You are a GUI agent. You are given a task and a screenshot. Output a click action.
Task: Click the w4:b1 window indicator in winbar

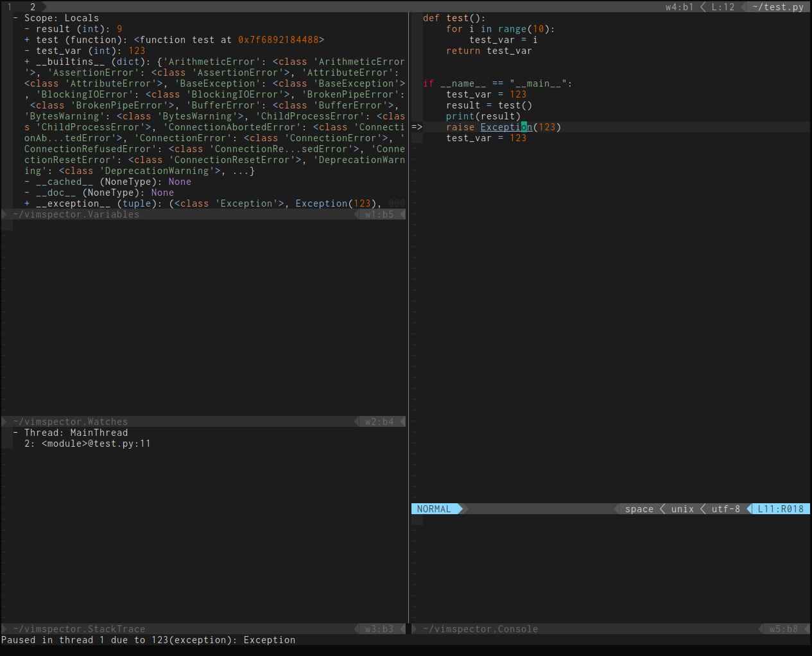678,6
